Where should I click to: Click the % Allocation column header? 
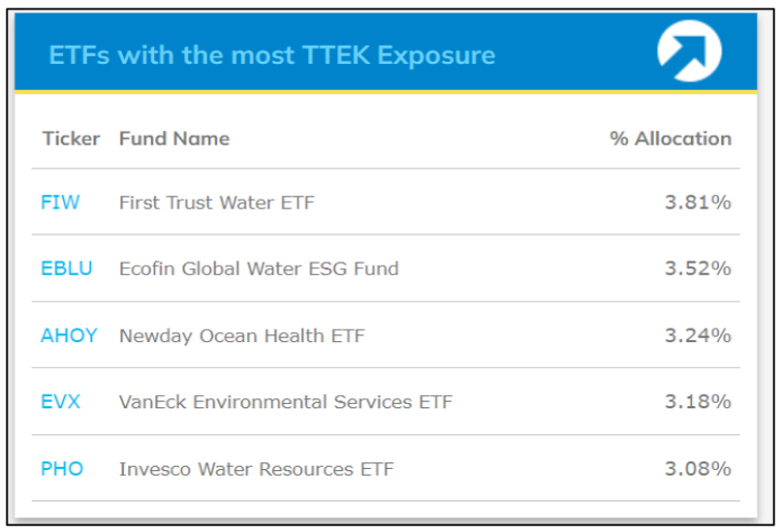click(671, 139)
